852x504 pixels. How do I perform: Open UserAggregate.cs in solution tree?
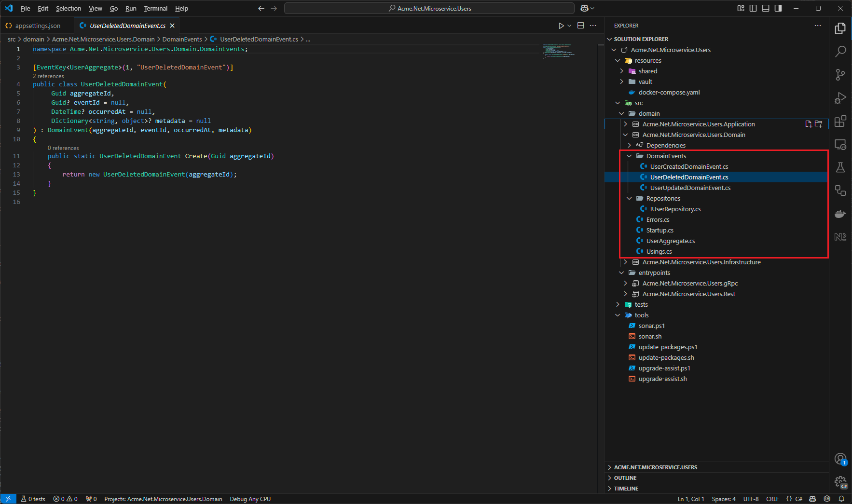point(671,241)
